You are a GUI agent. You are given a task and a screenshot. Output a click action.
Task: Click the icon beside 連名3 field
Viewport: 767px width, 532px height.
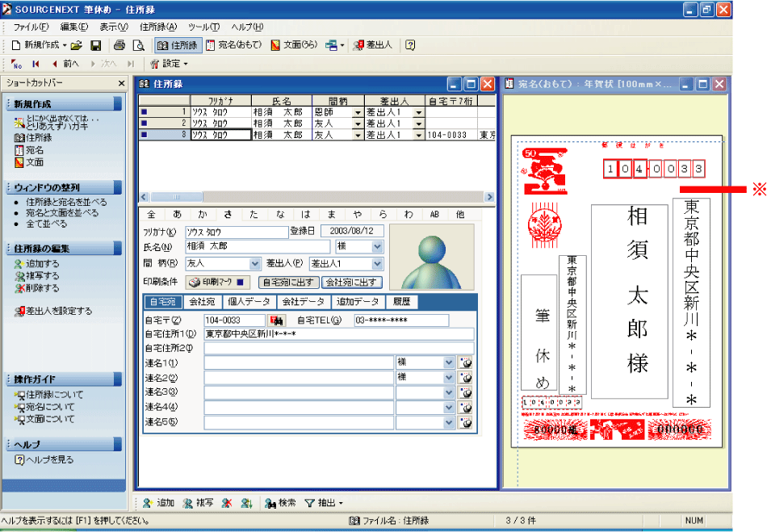pyautogui.click(x=466, y=392)
